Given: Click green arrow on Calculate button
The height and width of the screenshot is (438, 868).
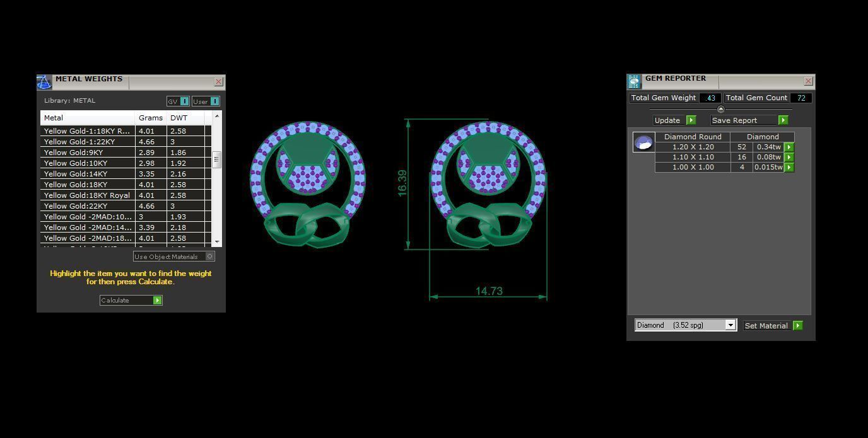Looking at the screenshot, I should pyautogui.click(x=158, y=301).
